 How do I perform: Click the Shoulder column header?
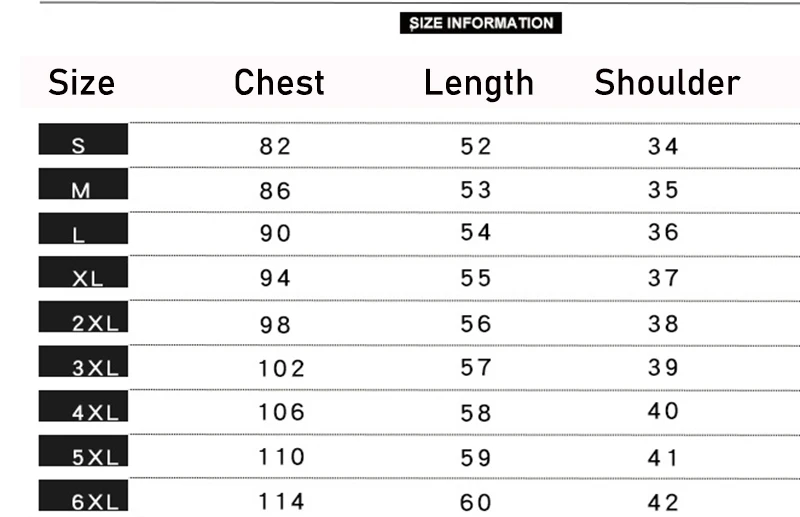click(667, 83)
